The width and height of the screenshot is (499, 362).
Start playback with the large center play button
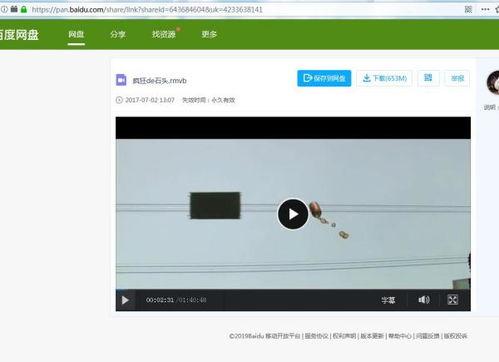(x=293, y=214)
